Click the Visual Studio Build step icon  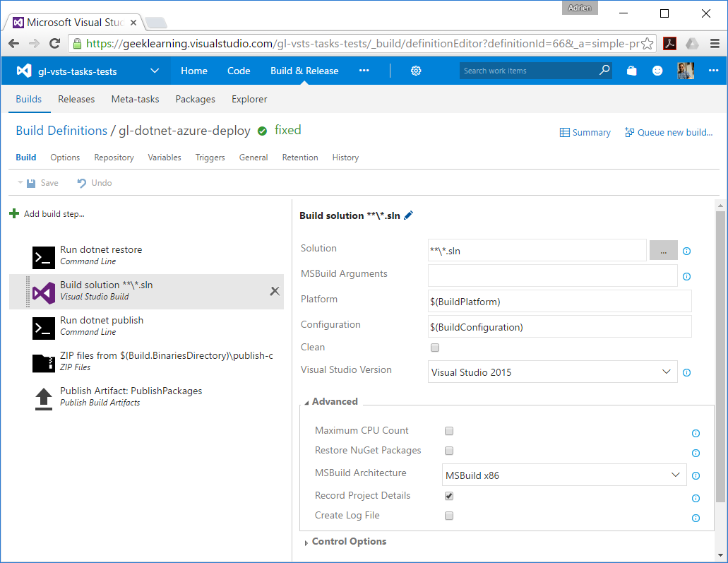44,292
